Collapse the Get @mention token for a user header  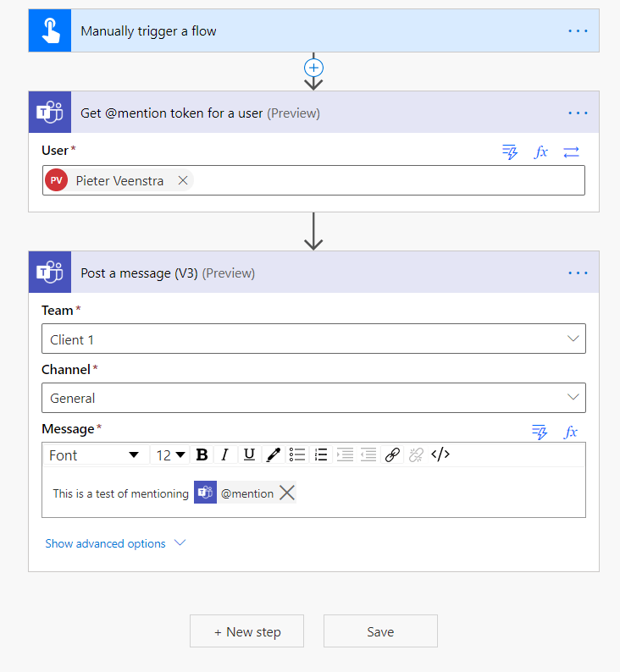click(313, 113)
